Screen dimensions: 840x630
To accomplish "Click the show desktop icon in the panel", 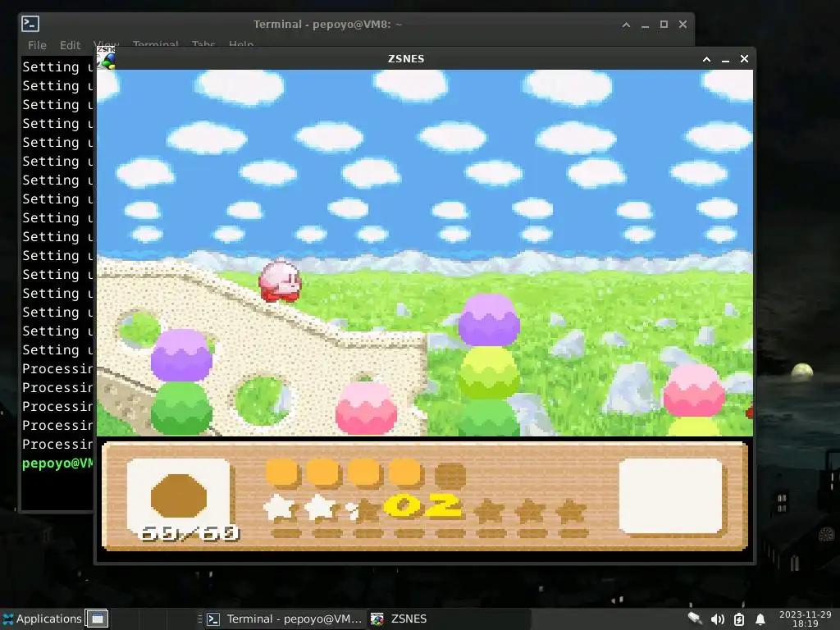I will coord(97,619).
